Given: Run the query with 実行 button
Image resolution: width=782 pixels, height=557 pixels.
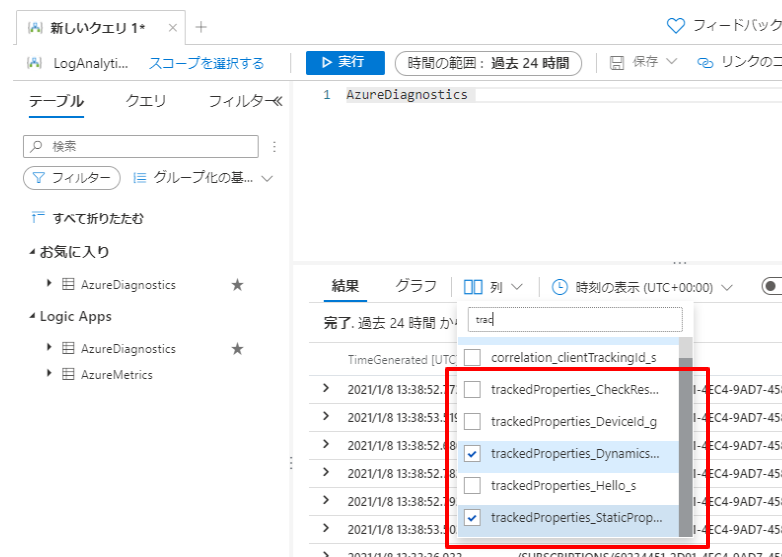Looking at the screenshot, I should click(345, 62).
